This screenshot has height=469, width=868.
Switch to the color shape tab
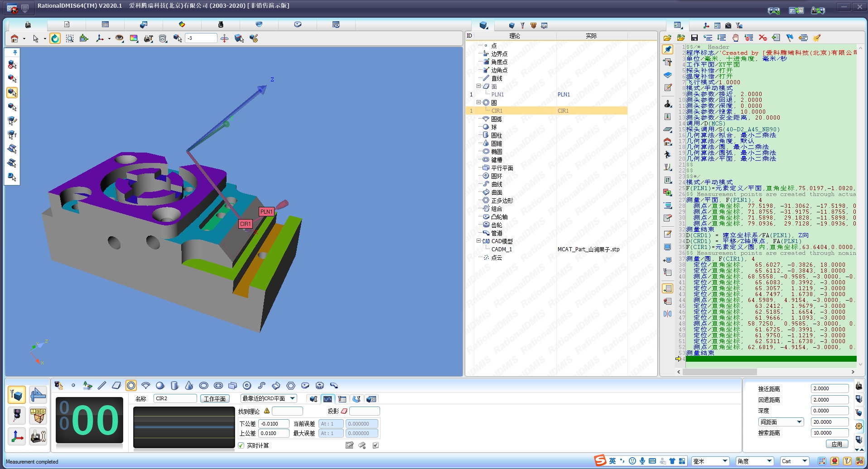(x=182, y=24)
